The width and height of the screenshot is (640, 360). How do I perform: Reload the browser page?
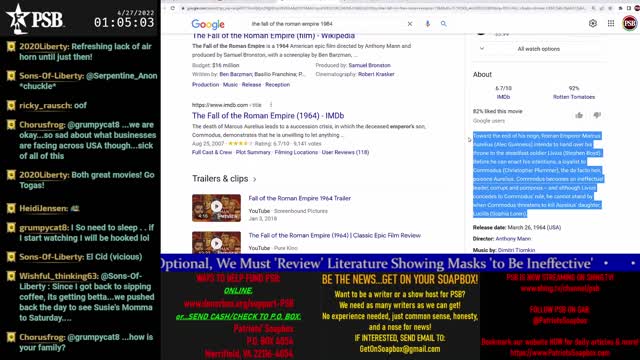(x=173, y=8)
